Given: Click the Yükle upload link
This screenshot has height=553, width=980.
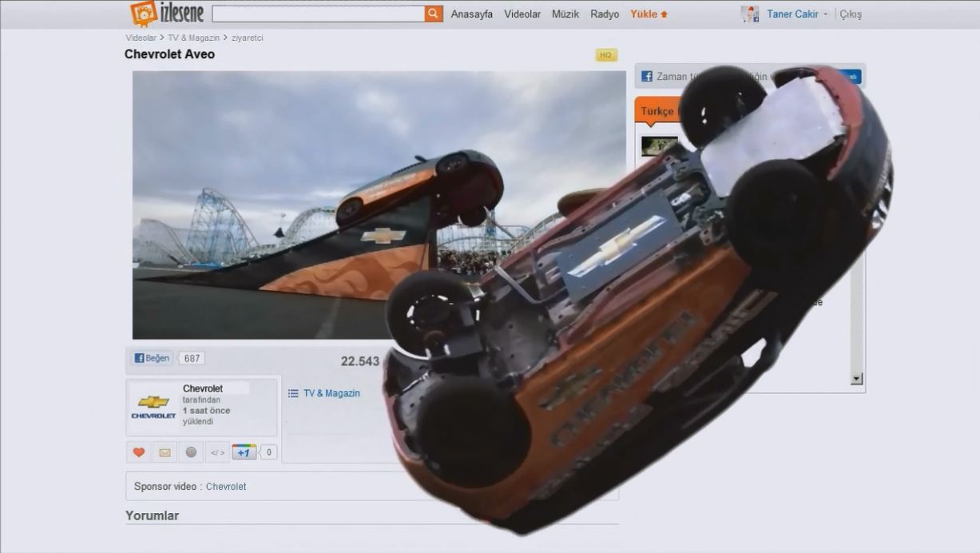Looking at the screenshot, I should tap(649, 14).
